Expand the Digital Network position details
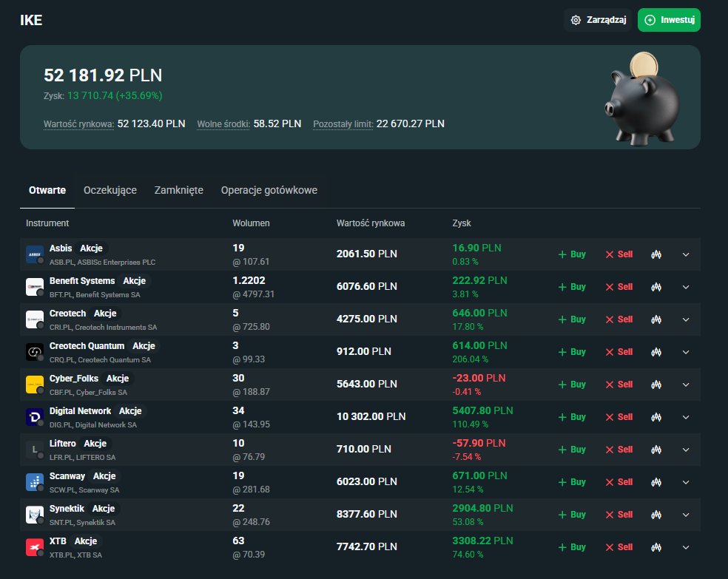 point(686,416)
